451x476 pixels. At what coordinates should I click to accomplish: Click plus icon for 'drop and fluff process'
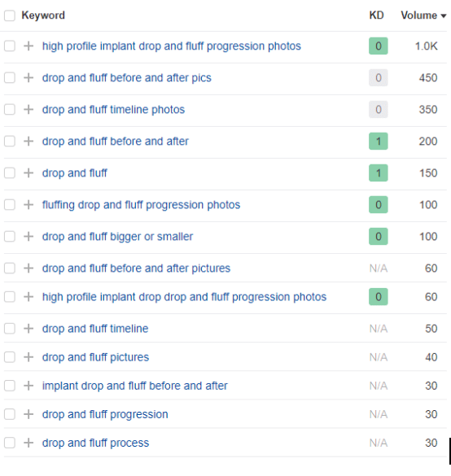point(28,443)
